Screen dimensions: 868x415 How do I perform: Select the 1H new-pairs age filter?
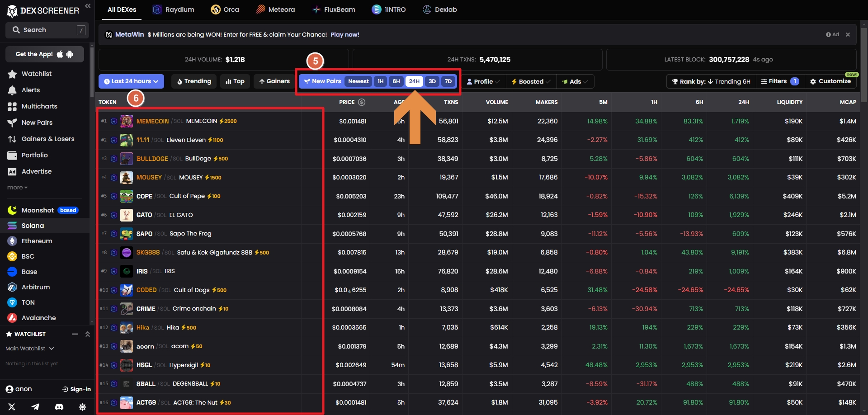coord(381,81)
